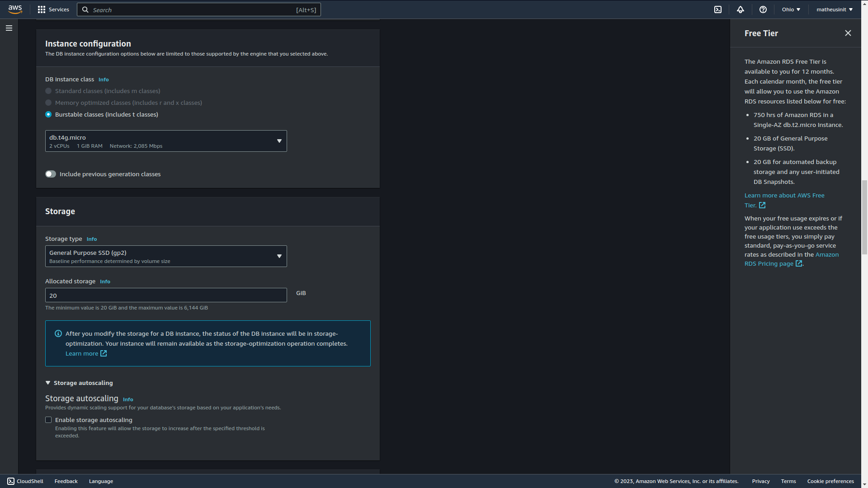
Task: Collapse the Storage autoscaling section
Action: point(48,383)
